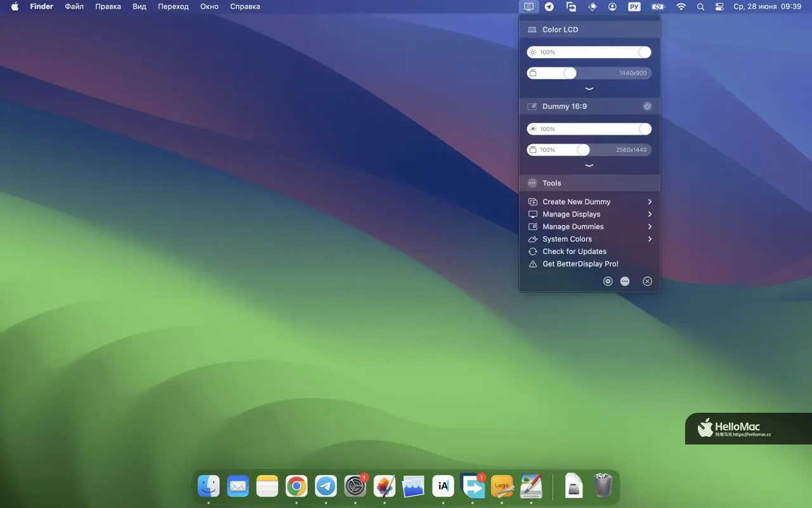Click the overlapping-windows arrow menu bar icon
Screen dimensions: 812x508
(x=571, y=7)
